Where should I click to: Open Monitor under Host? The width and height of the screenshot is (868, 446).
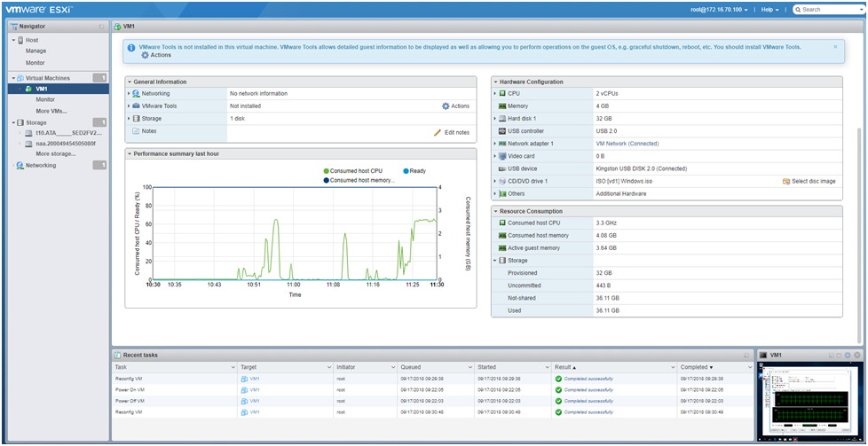pos(35,63)
